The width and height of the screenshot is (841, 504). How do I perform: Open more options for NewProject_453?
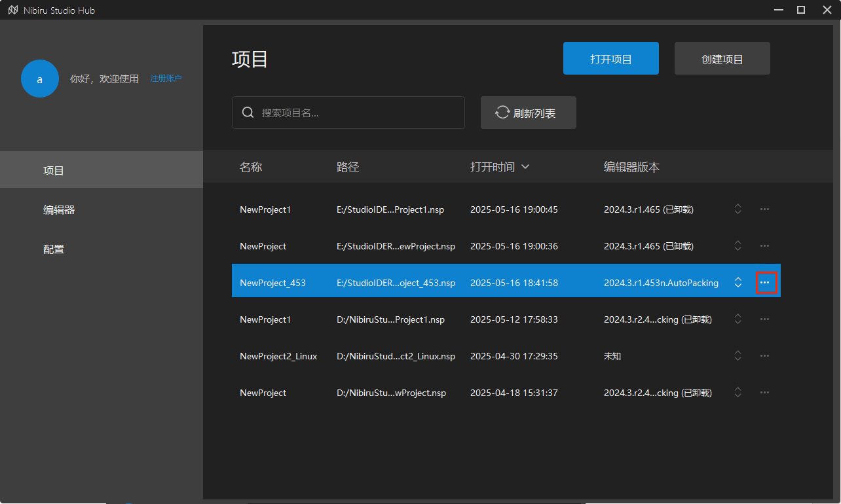[764, 283]
